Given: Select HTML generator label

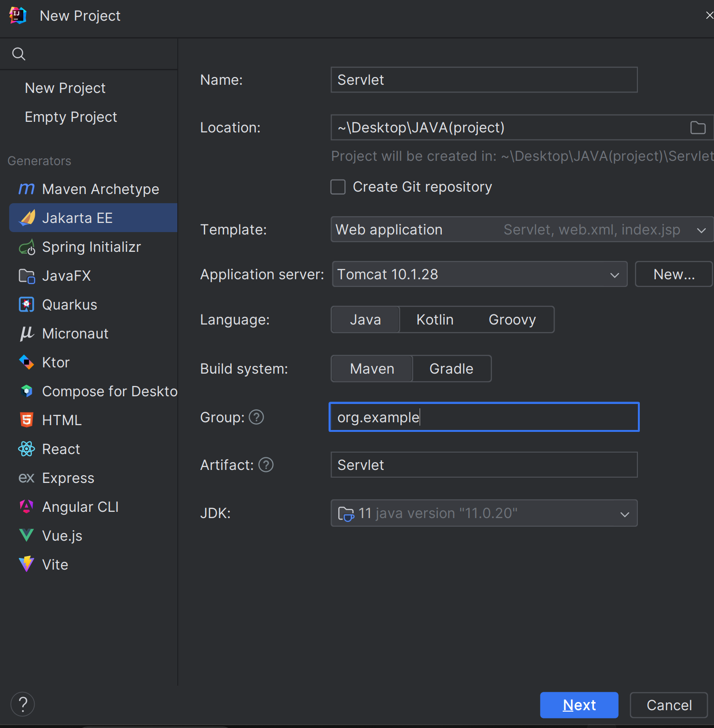Looking at the screenshot, I should 62,420.
